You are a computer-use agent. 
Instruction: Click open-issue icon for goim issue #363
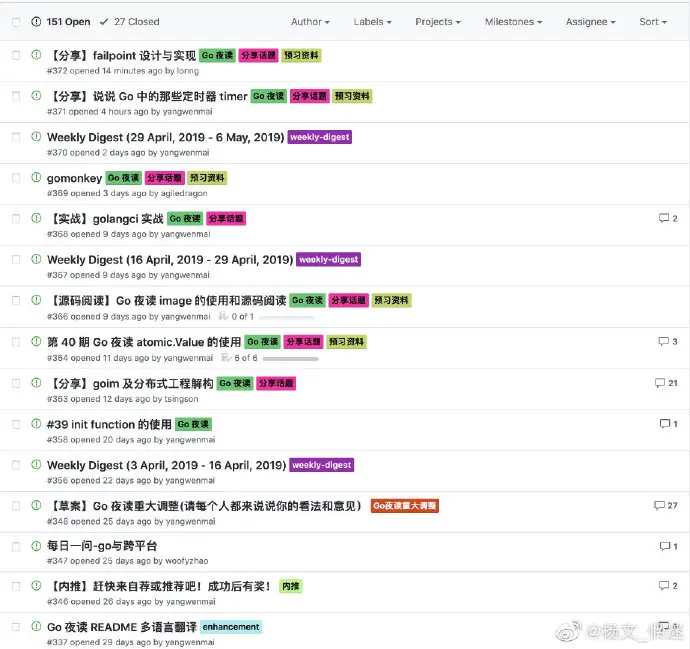coord(36,383)
